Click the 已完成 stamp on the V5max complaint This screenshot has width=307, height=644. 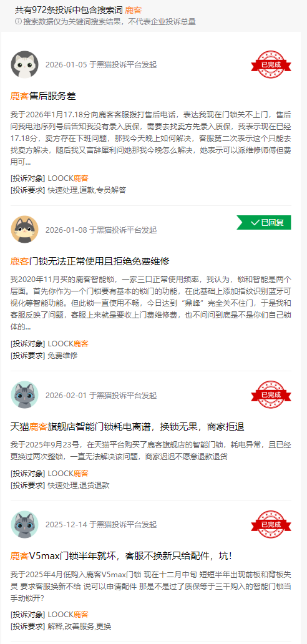(271, 524)
